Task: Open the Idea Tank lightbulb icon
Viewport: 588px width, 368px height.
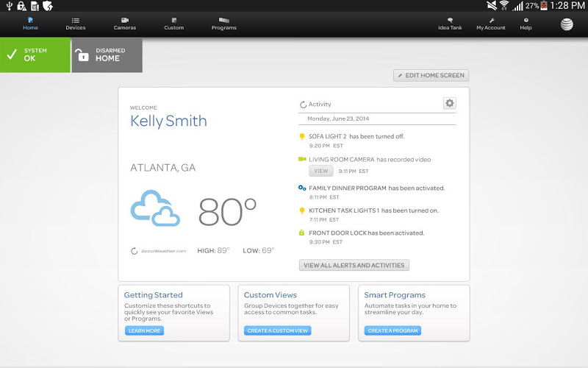Action: click(x=450, y=21)
